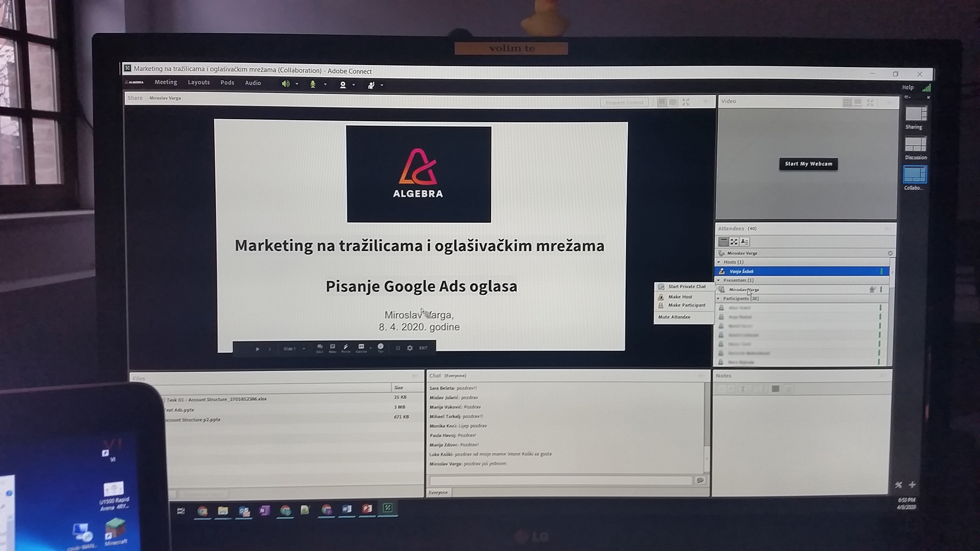Click the Q&A icon on slide toolbar
This screenshot has width=980, height=551.
tap(320, 348)
